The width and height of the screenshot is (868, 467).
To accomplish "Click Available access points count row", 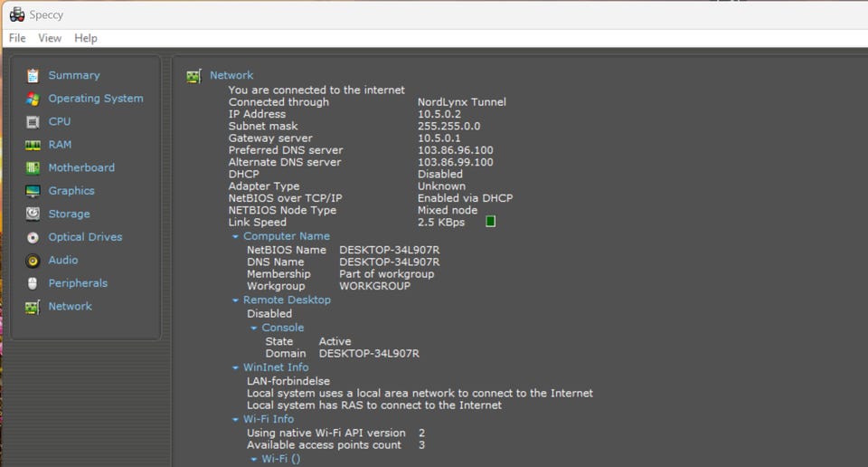I will (x=336, y=445).
